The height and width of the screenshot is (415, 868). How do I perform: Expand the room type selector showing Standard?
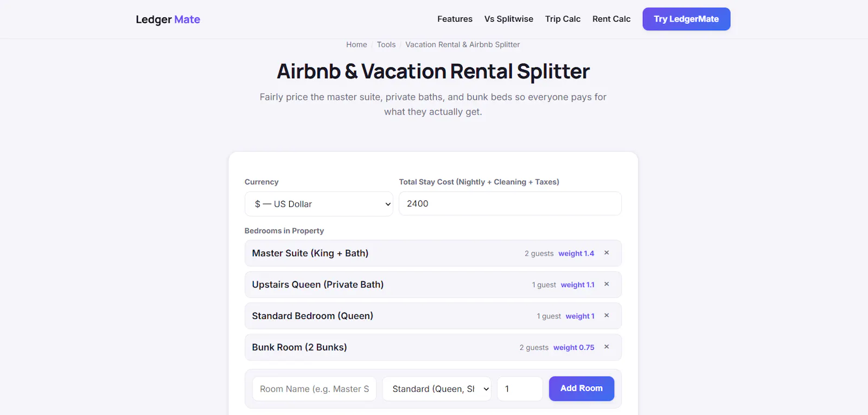(x=437, y=389)
